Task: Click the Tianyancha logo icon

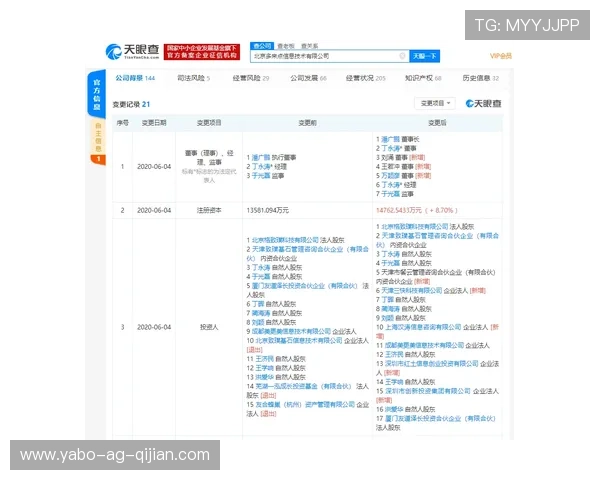Action: coord(113,52)
